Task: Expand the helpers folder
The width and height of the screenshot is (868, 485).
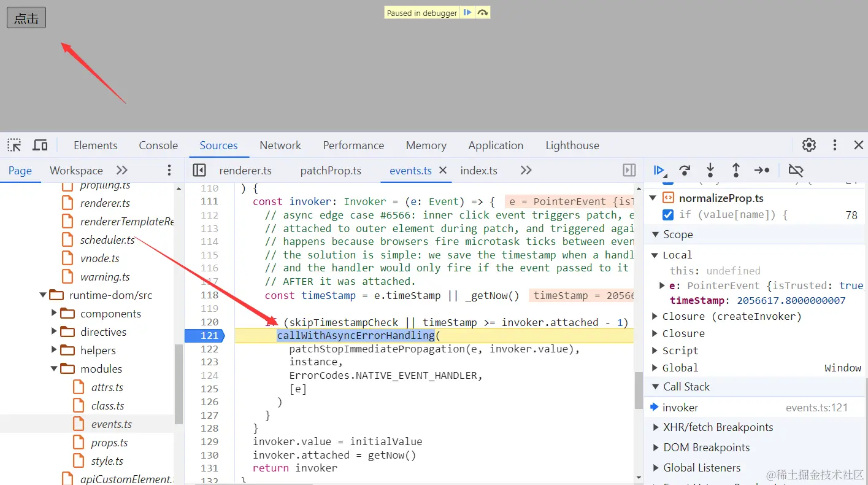Action: [55, 351]
